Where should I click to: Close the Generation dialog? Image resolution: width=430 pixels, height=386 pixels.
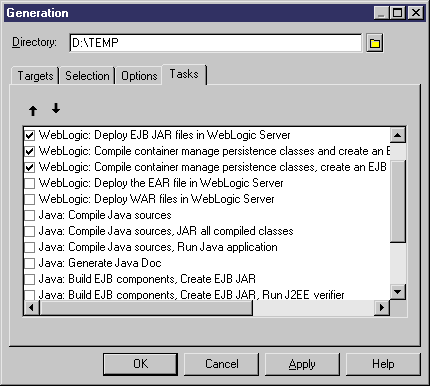[x=416, y=13]
